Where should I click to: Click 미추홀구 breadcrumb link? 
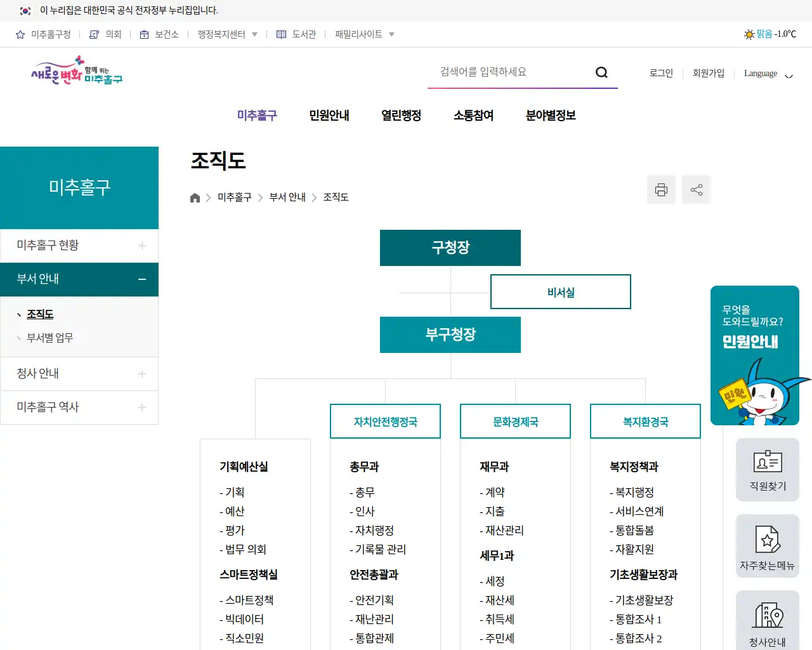click(235, 197)
